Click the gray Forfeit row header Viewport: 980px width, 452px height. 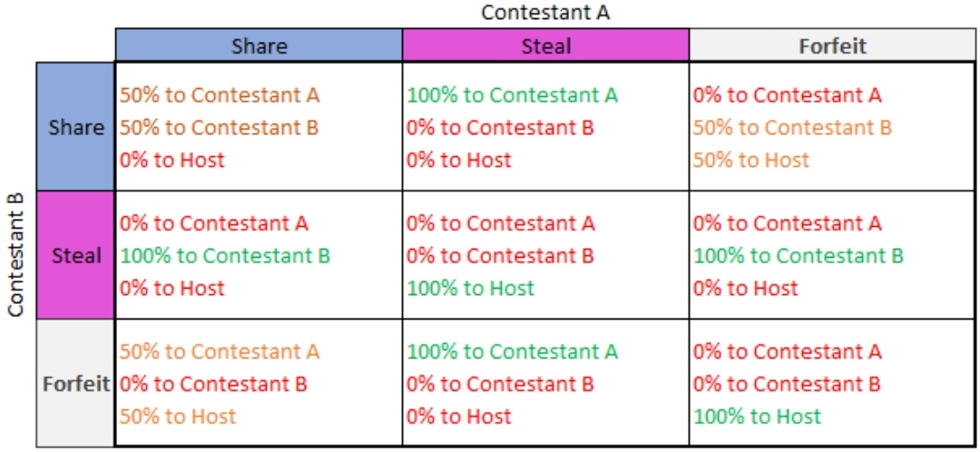coord(76,383)
